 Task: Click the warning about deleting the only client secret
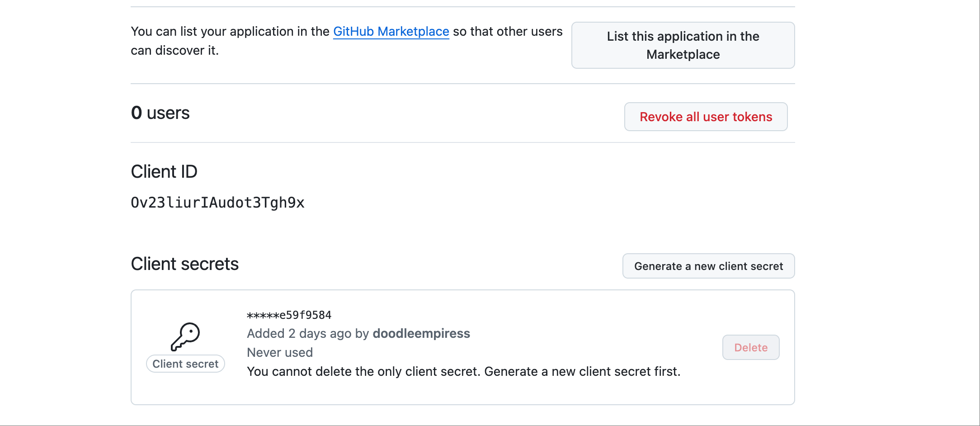pos(464,371)
